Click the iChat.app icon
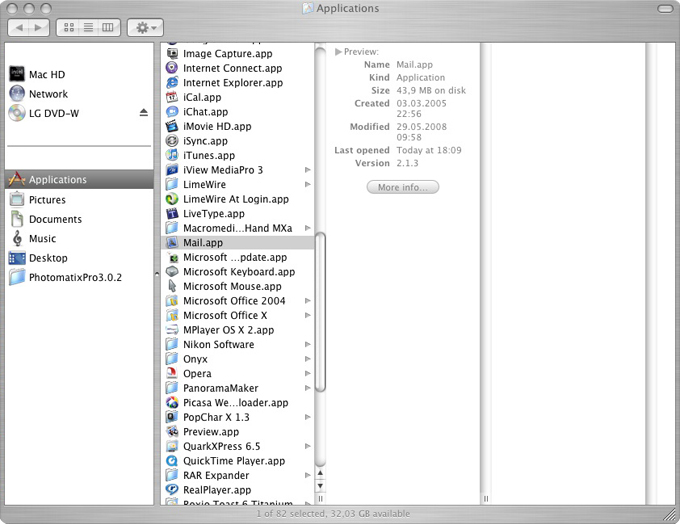 point(172,111)
